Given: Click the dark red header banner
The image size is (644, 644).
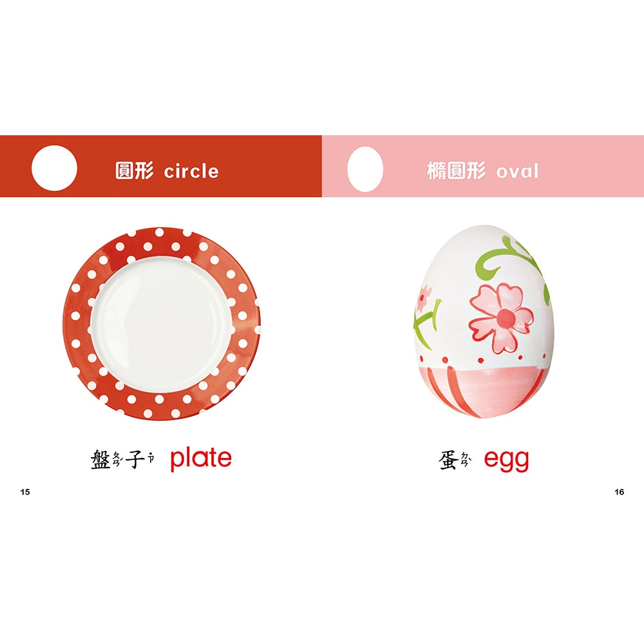Looking at the screenshot, I should tap(161, 166).
